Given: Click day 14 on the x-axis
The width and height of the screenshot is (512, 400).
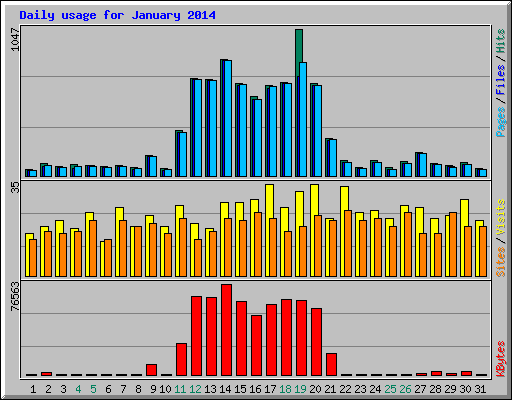Looking at the screenshot, I should 225,389.
